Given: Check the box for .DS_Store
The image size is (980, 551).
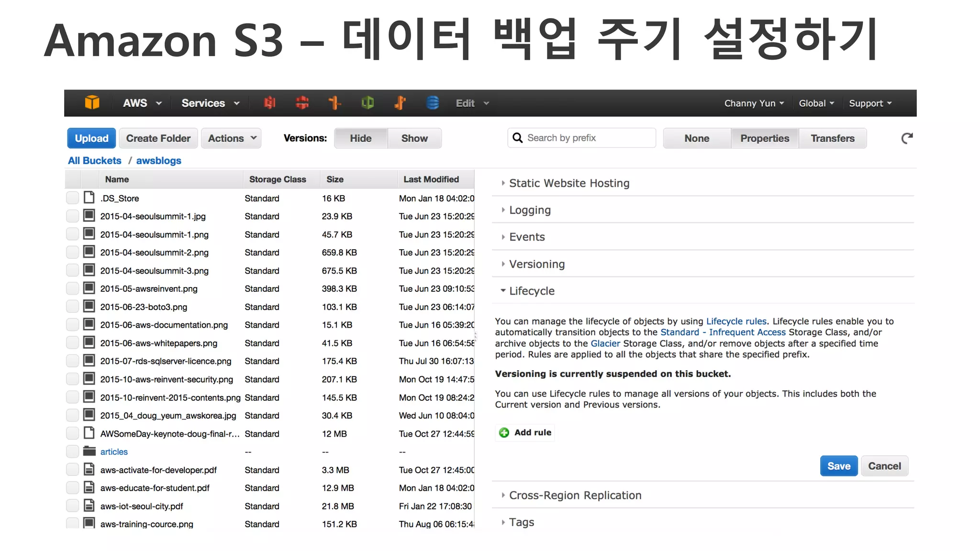Looking at the screenshot, I should click(x=72, y=198).
